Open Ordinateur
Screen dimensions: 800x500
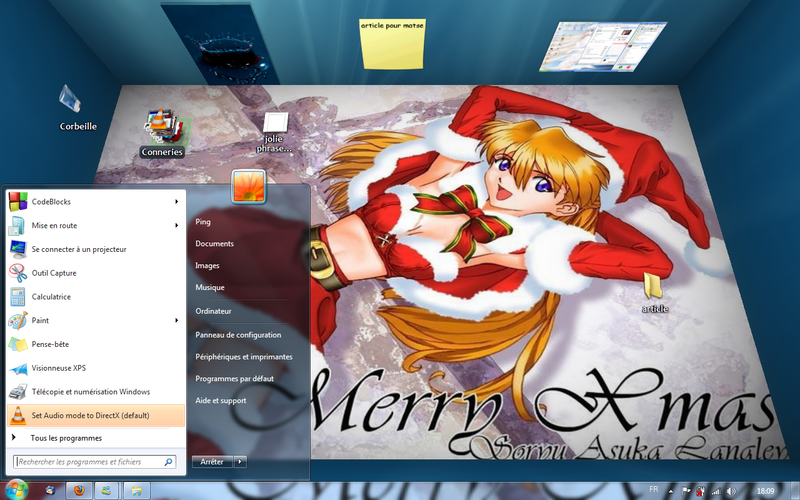point(213,311)
